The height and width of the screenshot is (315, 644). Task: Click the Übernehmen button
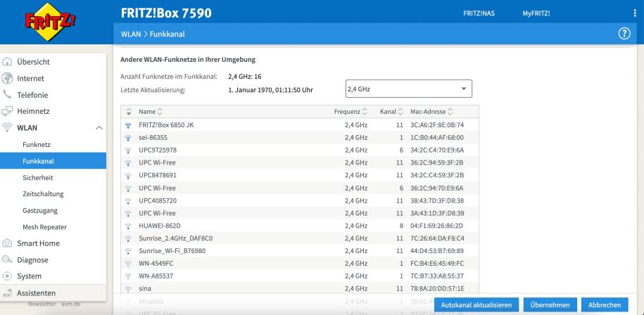(x=550, y=304)
